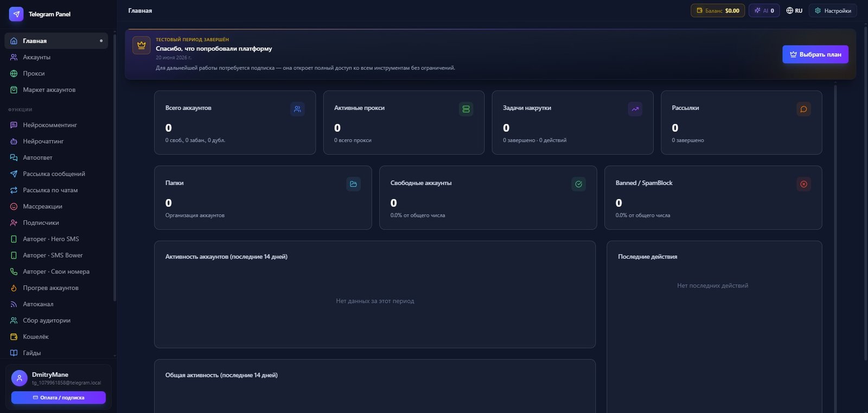The height and width of the screenshot is (413, 868).
Task: Select Авторег · Hero SMS item
Action: (x=56, y=239)
